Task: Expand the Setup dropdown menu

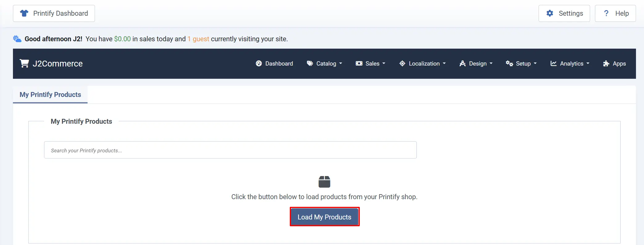Action: pyautogui.click(x=521, y=63)
